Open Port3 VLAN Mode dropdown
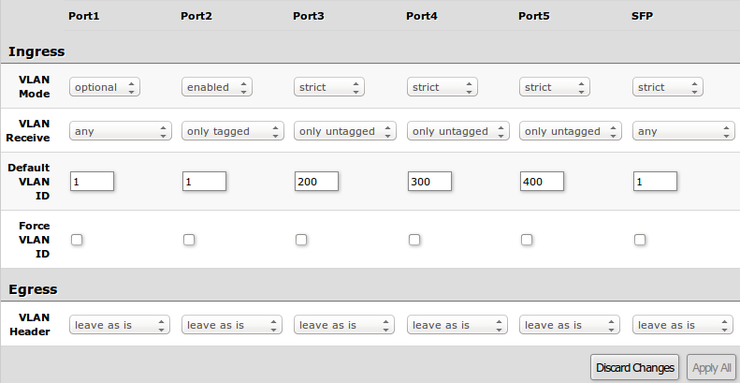Screen dimensions: 740x383 pos(329,87)
